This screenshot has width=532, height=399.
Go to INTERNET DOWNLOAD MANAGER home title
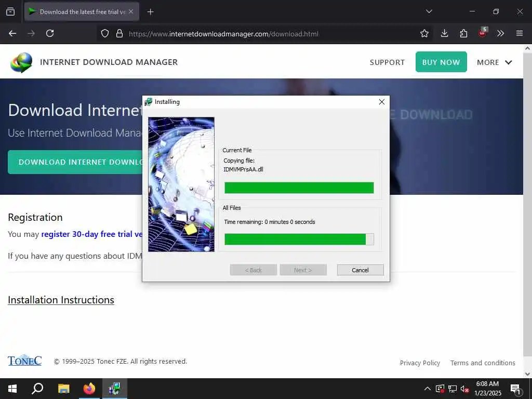(x=109, y=62)
